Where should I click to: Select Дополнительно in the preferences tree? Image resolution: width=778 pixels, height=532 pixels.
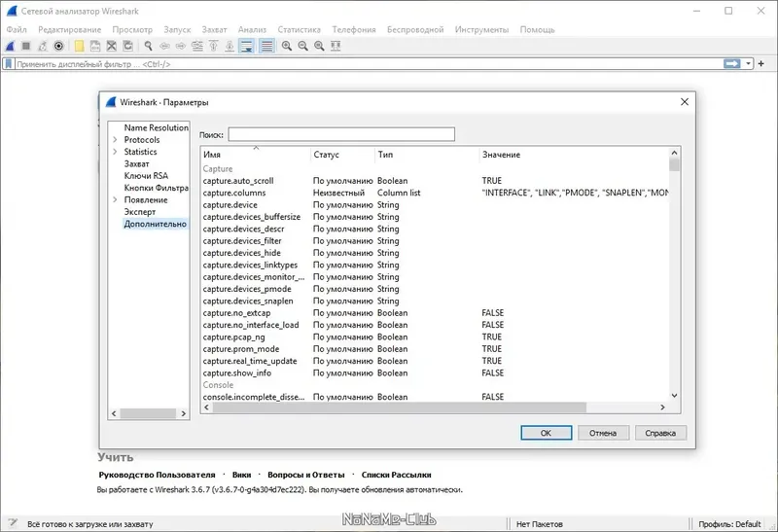(155, 224)
